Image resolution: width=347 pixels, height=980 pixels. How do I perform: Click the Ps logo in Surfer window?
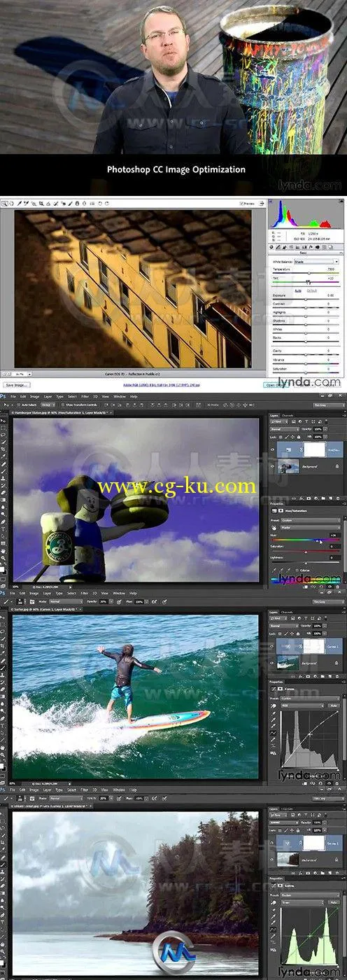click(x=3, y=592)
